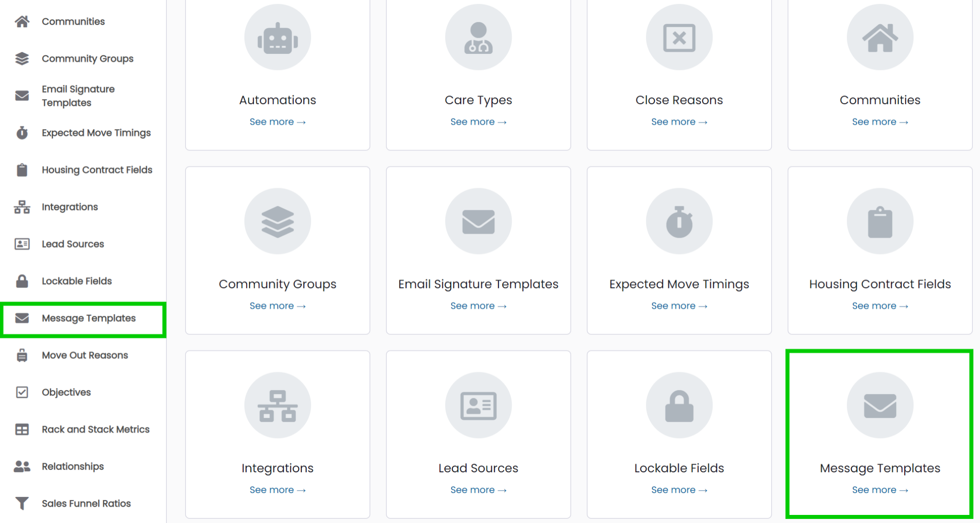Click the Housing Contract Fields clipboard icon in sidebar

[22, 170]
